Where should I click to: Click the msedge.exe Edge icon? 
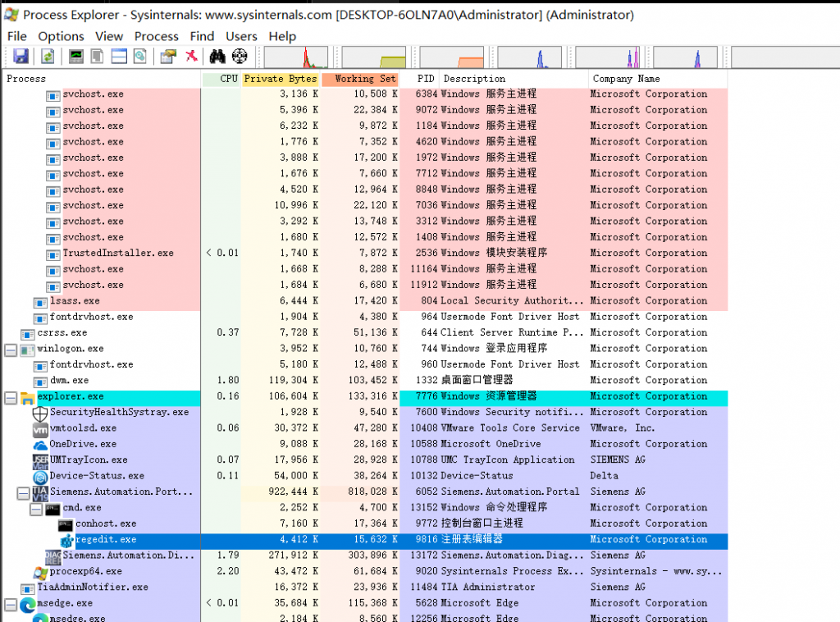click(x=27, y=604)
